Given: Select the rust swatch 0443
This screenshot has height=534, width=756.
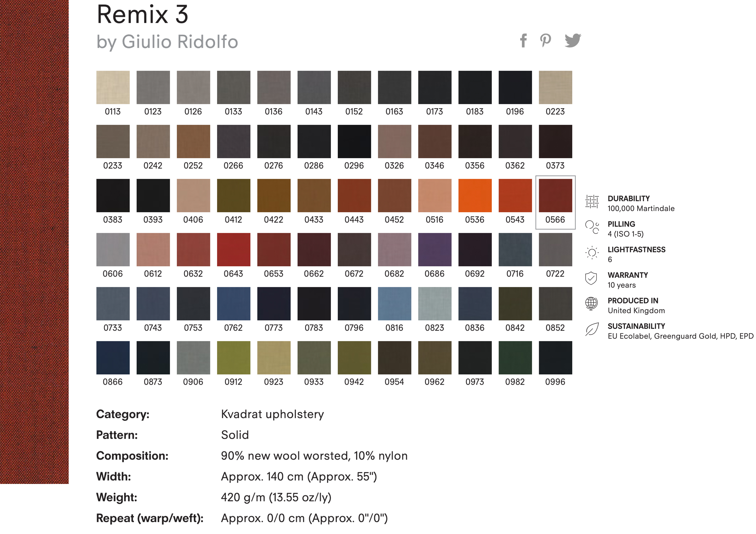Looking at the screenshot, I should click(x=354, y=196).
